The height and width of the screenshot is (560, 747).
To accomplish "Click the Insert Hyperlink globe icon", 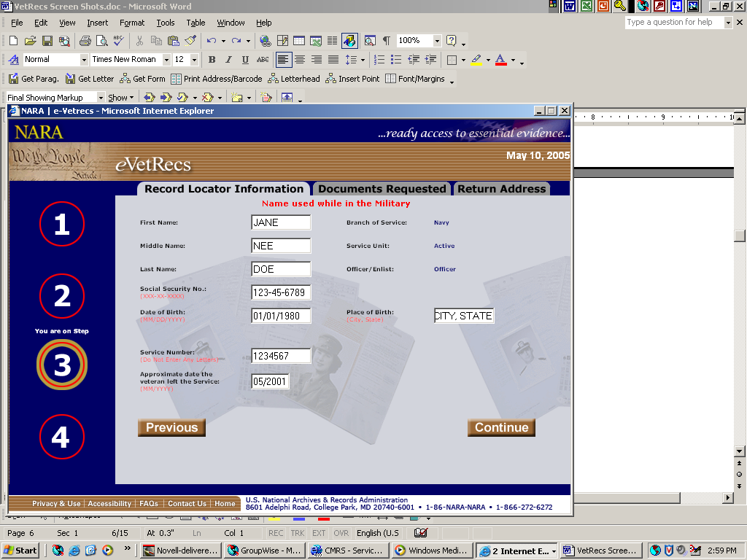I will [266, 41].
